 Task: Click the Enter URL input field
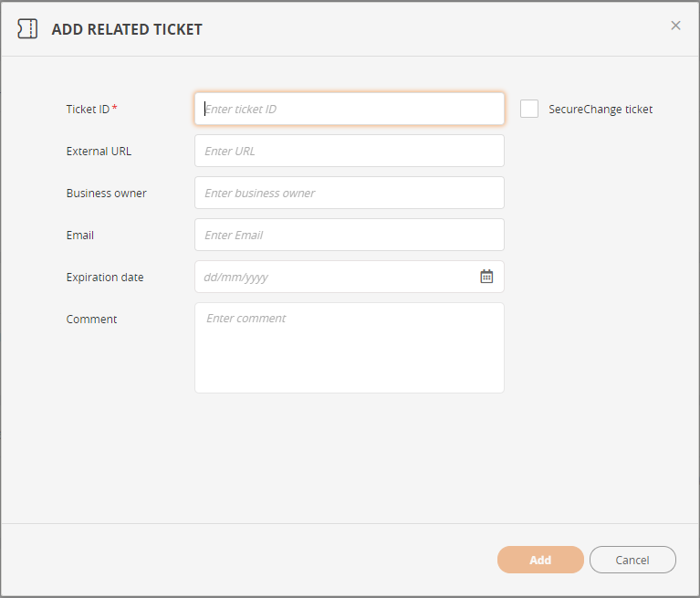350,151
